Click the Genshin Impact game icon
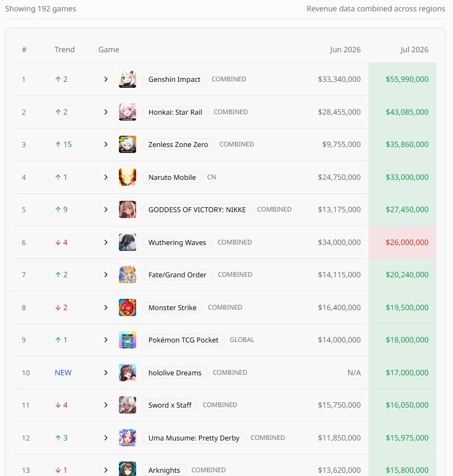The image size is (453, 476). point(128,79)
